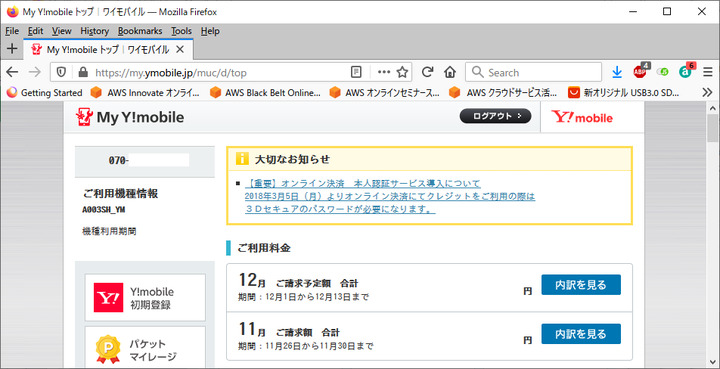This screenshot has width=720, height=369.
Task: Toggle reader view in the address bar
Action: [x=356, y=72]
